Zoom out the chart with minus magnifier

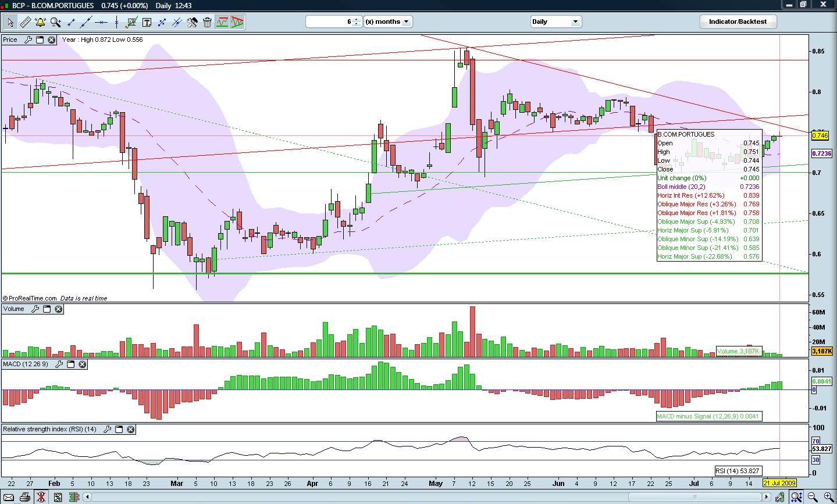pyautogui.click(x=813, y=497)
